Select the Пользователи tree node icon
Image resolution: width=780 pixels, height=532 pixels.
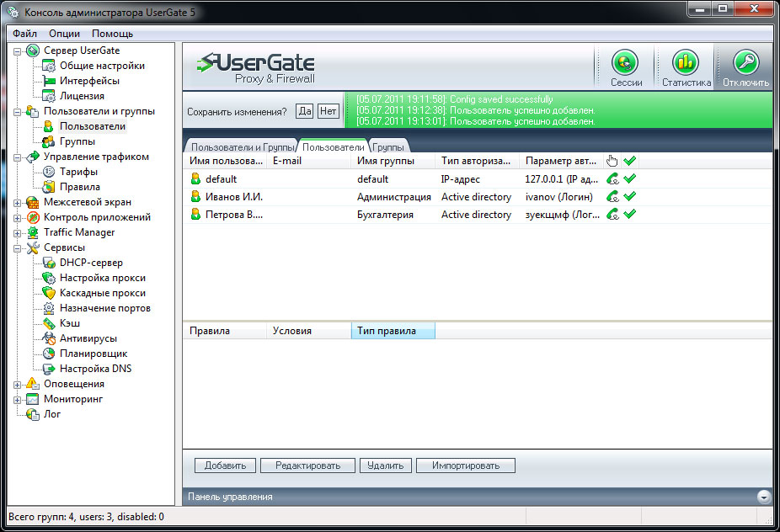pyautogui.click(x=49, y=126)
